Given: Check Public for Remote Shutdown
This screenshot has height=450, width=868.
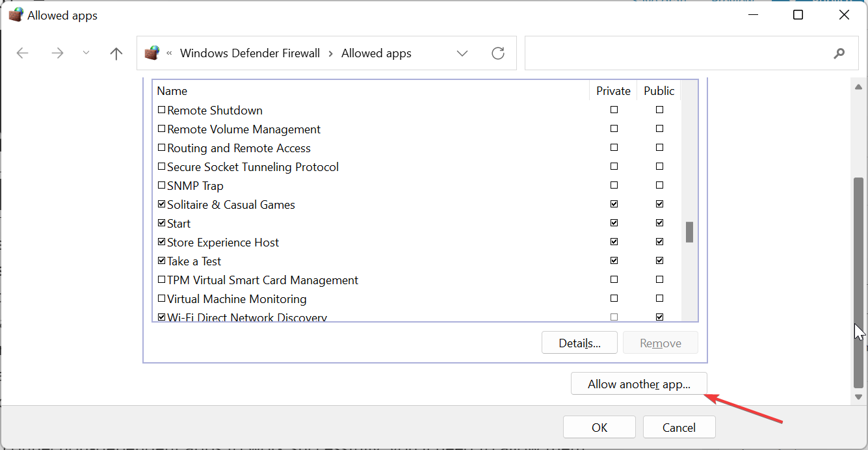Looking at the screenshot, I should pyautogui.click(x=660, y=110).
